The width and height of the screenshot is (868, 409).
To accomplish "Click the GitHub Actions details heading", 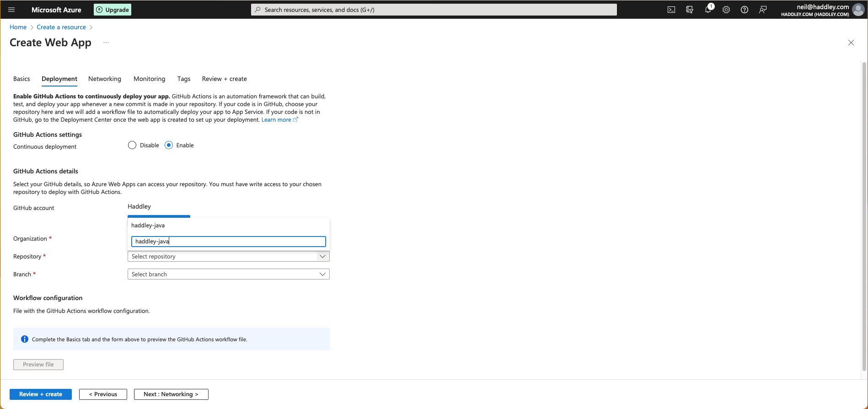I will pos(46,171).
